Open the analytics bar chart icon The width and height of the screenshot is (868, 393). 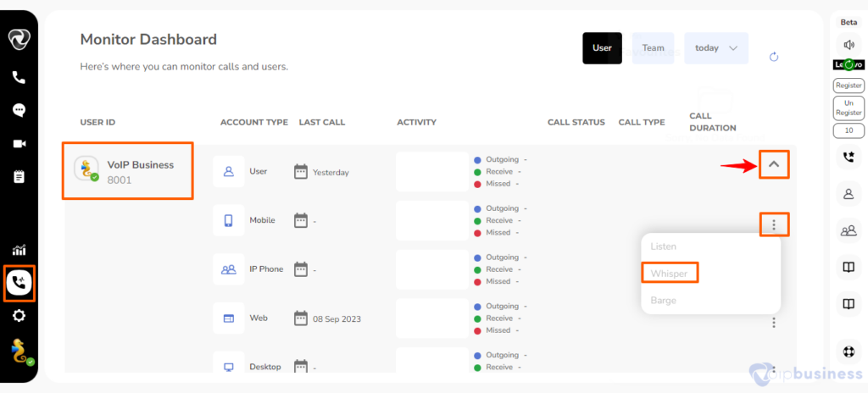[x=19, y=250]
